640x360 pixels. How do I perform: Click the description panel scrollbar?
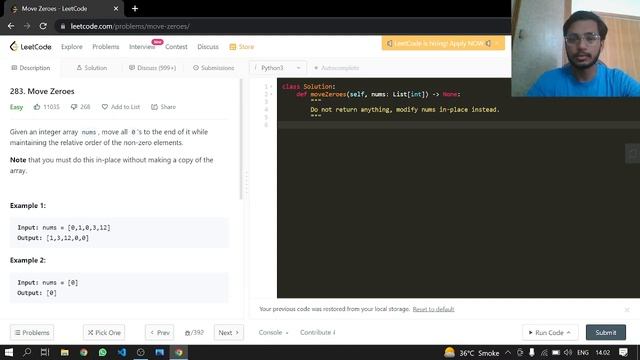pyautogui.click(x=241, y=139)
